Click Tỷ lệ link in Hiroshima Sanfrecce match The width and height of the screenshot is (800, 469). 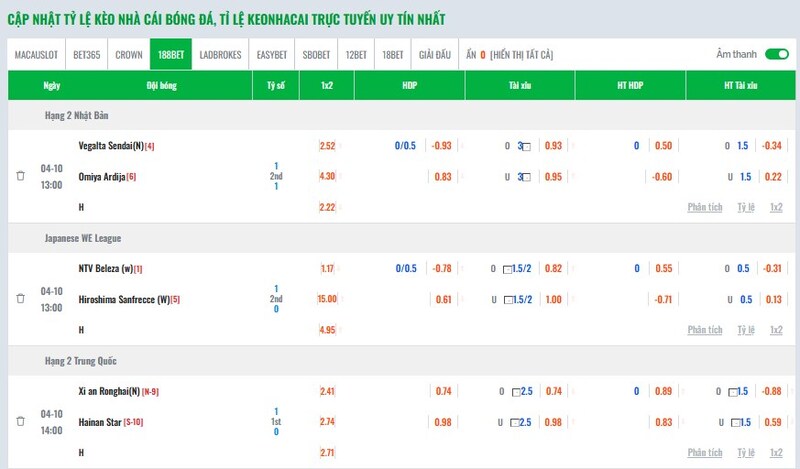pyautogui.click(x=745, y=329)
